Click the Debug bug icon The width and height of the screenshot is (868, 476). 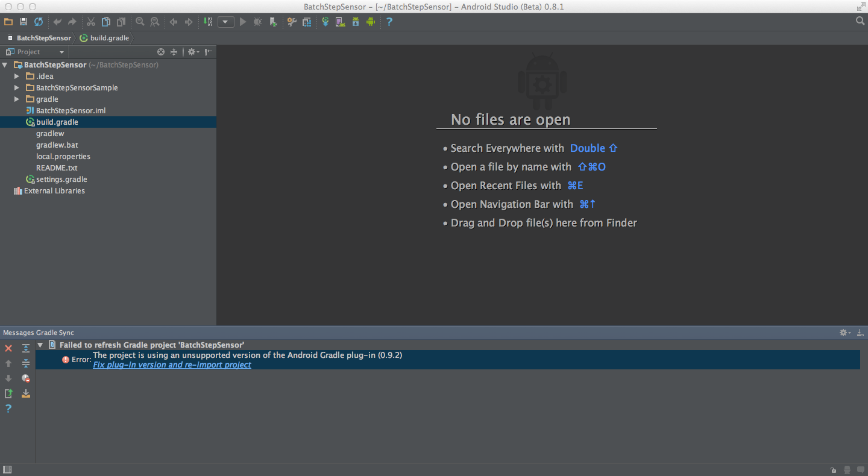point(258,22)
